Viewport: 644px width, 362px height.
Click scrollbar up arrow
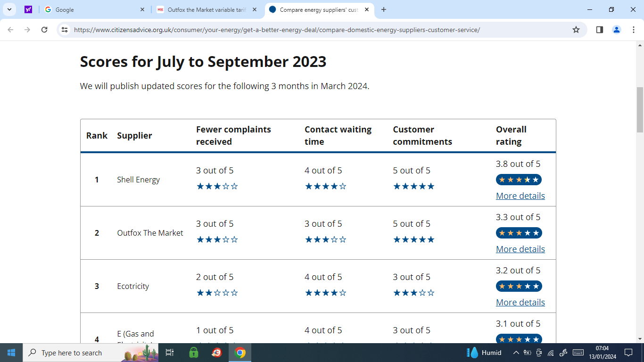(640, 45)
